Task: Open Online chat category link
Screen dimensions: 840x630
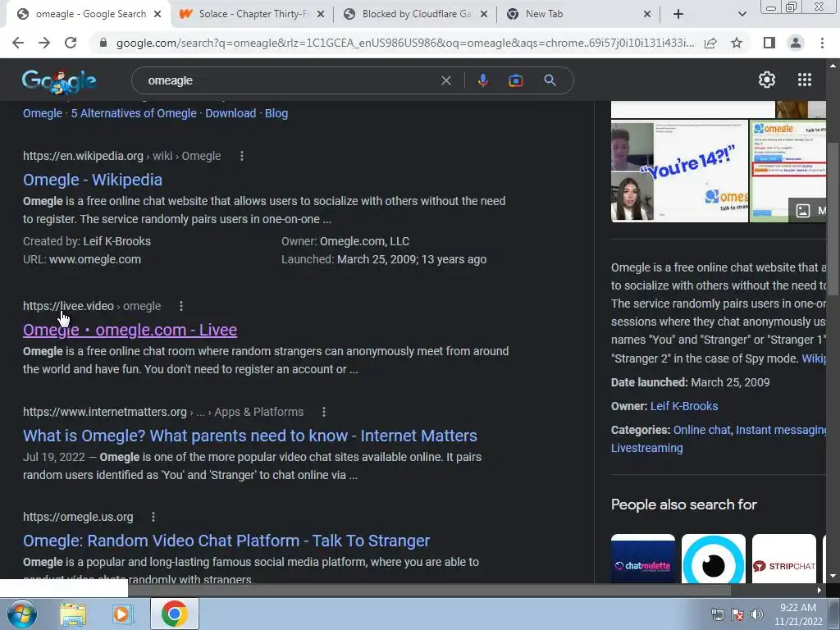Action: point(702,430)
